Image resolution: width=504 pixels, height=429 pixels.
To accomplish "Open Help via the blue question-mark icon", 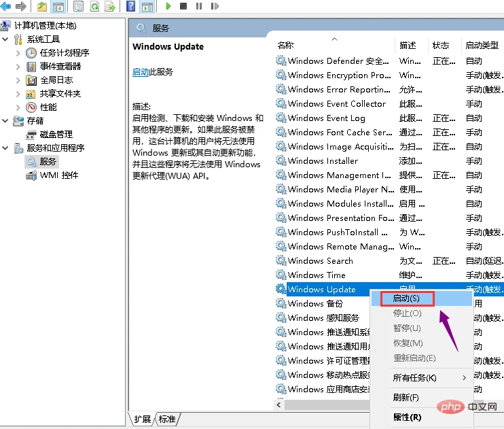I will coord(129,6).
